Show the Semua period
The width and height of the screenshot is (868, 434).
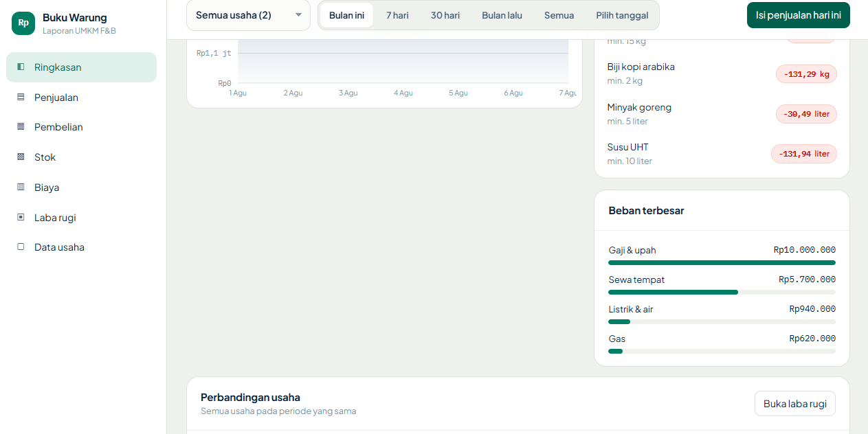(559, 15)
